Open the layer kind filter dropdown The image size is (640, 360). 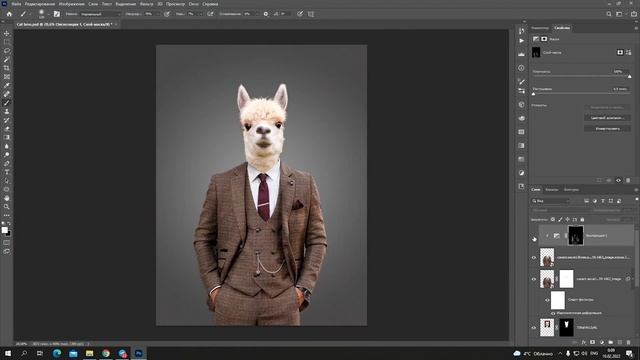[x=551, y=201]
